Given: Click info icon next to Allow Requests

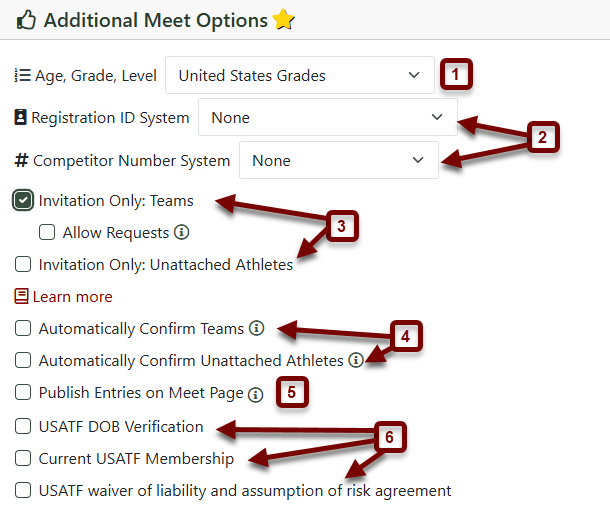Looking at the screenshot, I should (x=181, y=232).
